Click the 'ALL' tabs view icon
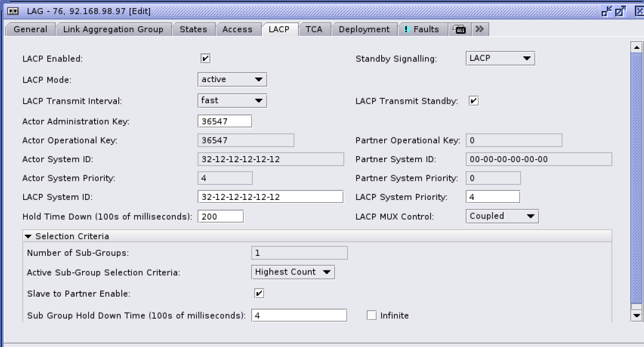 coord(459,30)
